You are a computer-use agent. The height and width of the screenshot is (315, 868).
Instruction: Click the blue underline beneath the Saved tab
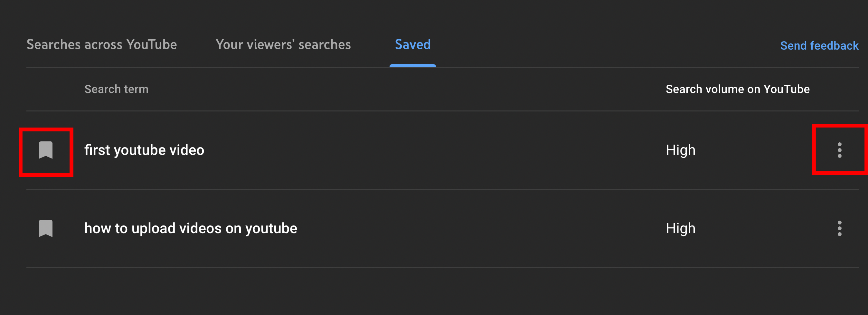click(x=412, y=65)
